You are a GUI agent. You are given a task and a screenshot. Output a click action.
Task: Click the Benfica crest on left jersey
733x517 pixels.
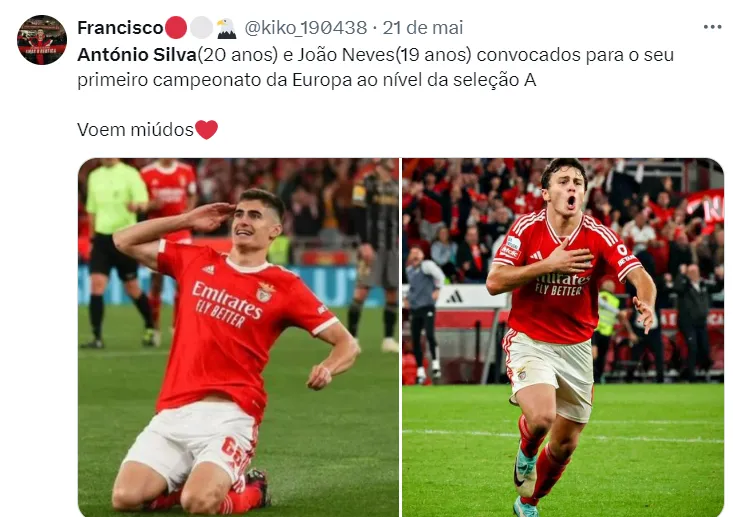point(265,293)
